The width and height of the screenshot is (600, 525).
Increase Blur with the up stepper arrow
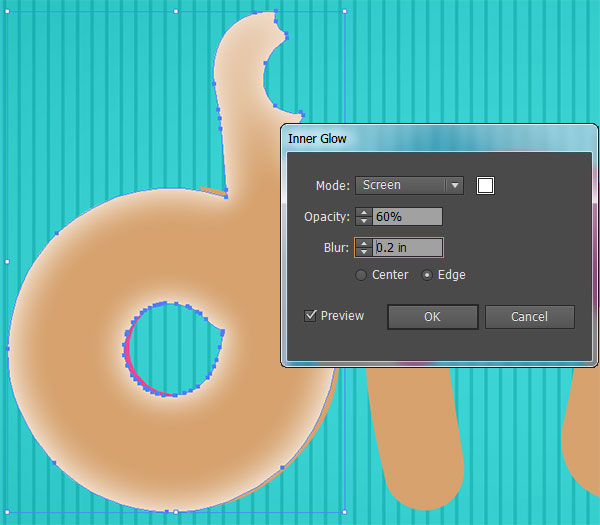(364, 242)
